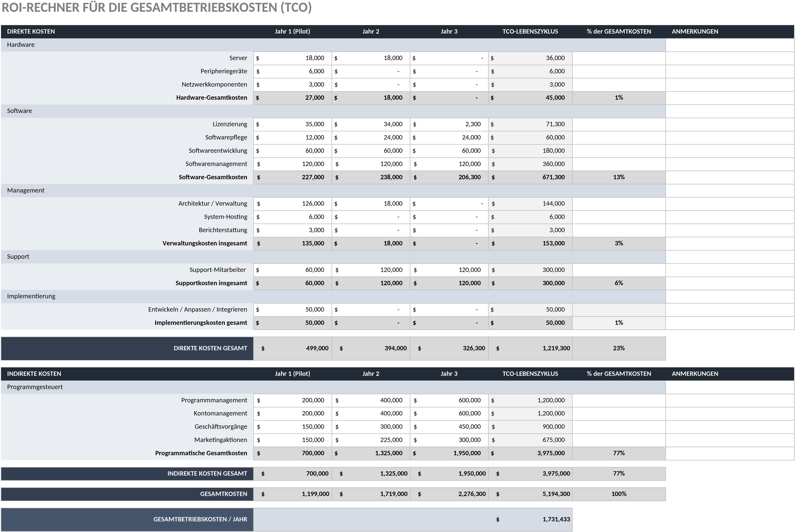The image size is (795, 532).
Task: Select Verwaltungskosten percentage cell 3%
Action: click(x=619, y=243)
